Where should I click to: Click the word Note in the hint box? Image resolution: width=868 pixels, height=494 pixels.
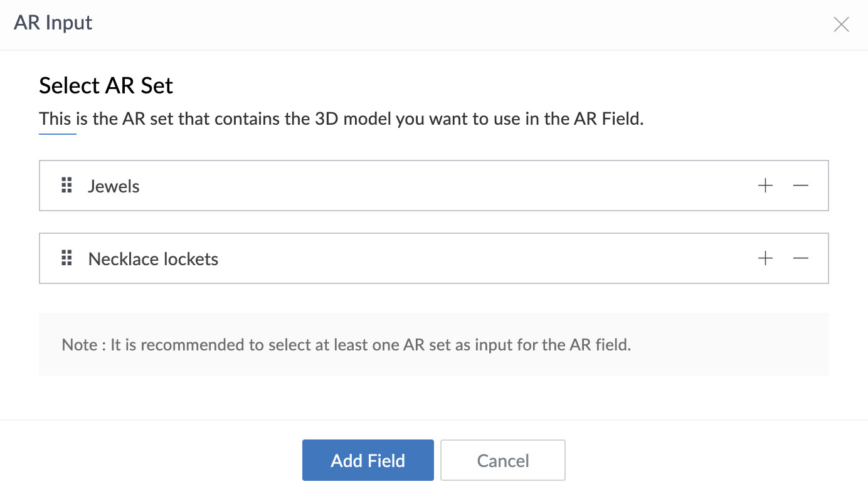tap(80, 345)
